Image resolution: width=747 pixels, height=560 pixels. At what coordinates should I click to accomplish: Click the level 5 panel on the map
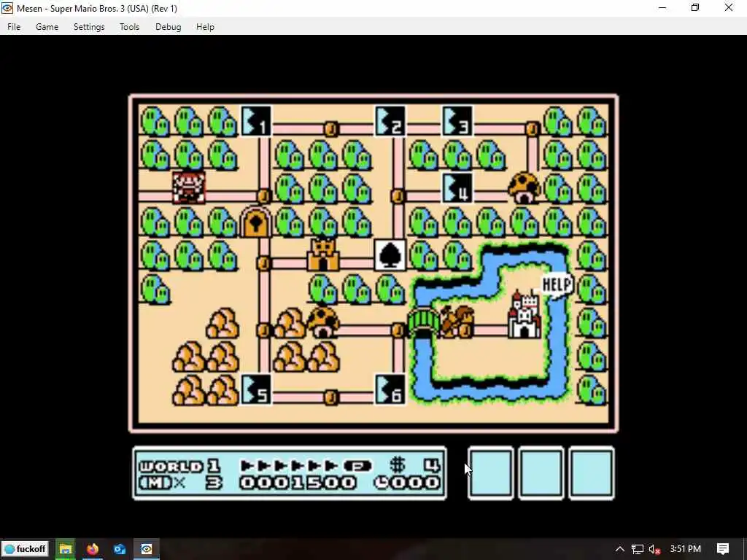coord(256,390)
